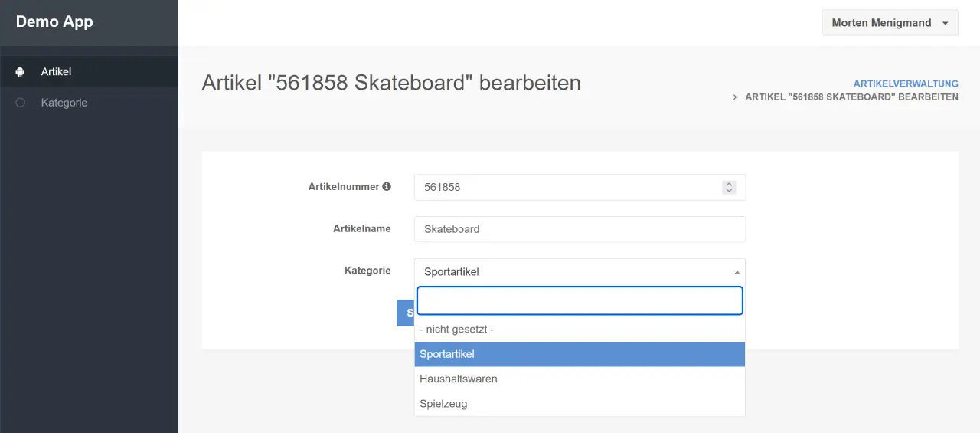Click the Kategorie form field label
The height and width of the screenshot is (433, 980).
pyautogui.click(x=367, y=271)
